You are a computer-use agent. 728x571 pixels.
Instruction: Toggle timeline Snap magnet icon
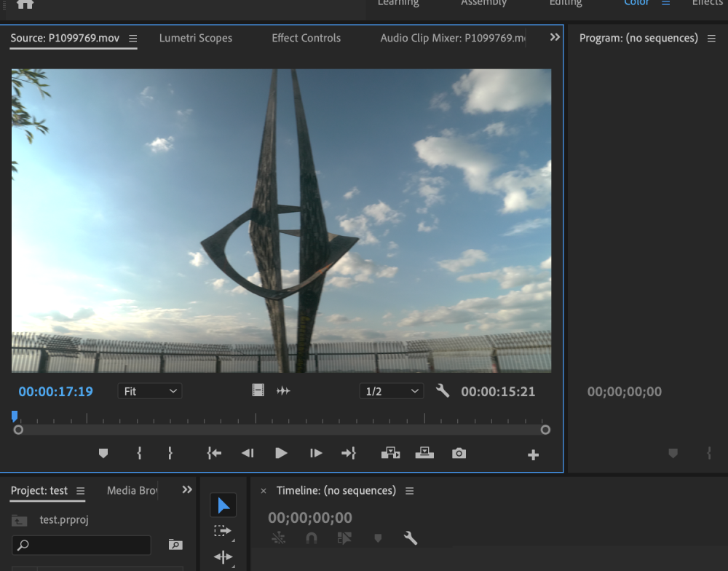pyautogui.click(x=311, y=538)
